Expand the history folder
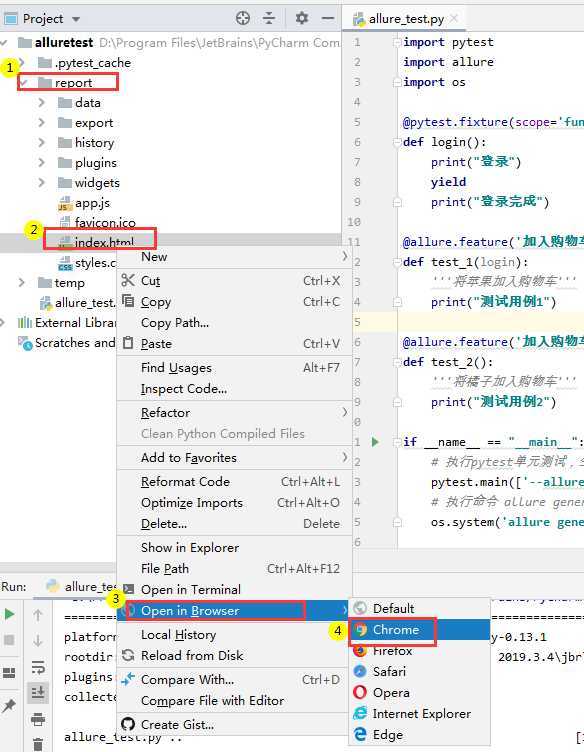Viewport: 584px width, 752px height. tap(42, 143)
